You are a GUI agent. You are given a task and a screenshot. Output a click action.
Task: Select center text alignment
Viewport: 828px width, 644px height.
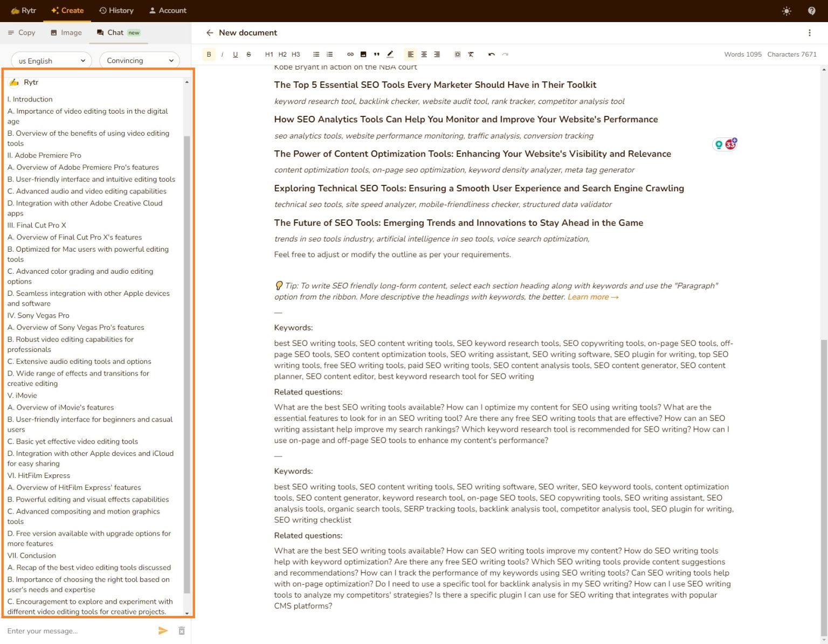[x=424, y=54]
